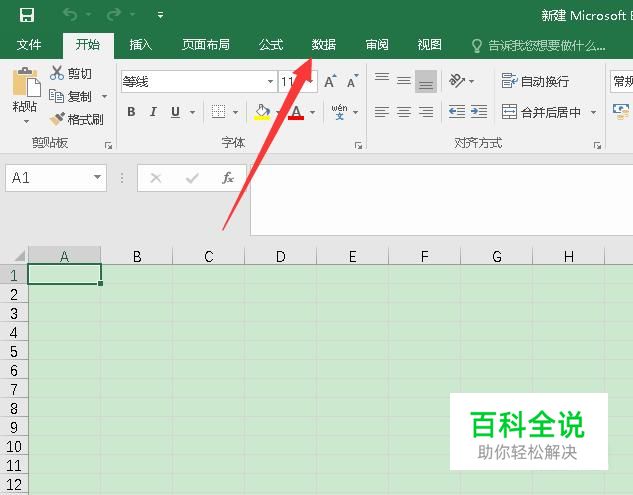
Task: Click the increase font size icon
Action: click(330, 82)
